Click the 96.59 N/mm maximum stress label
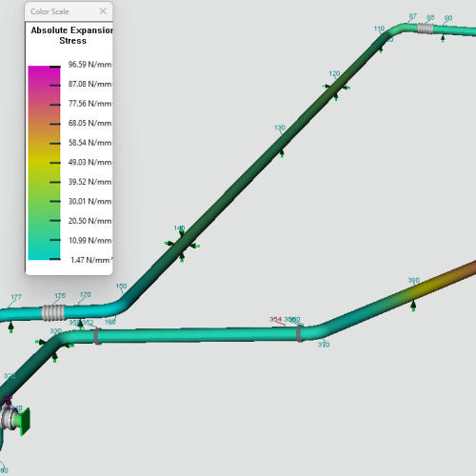The image size is (476, 476). point(89,65)
